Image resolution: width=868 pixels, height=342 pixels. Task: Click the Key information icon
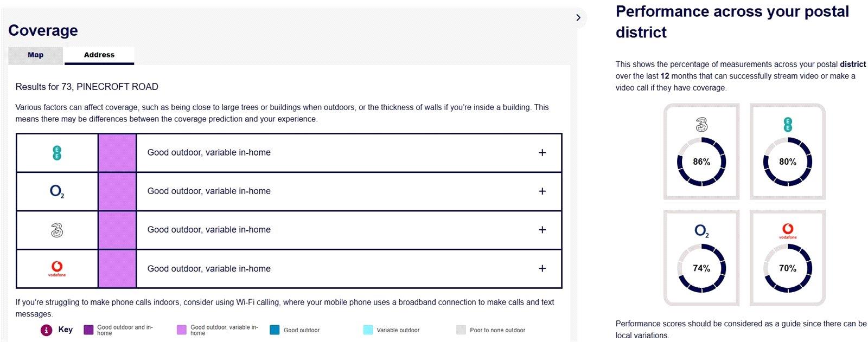click(47, 330)
